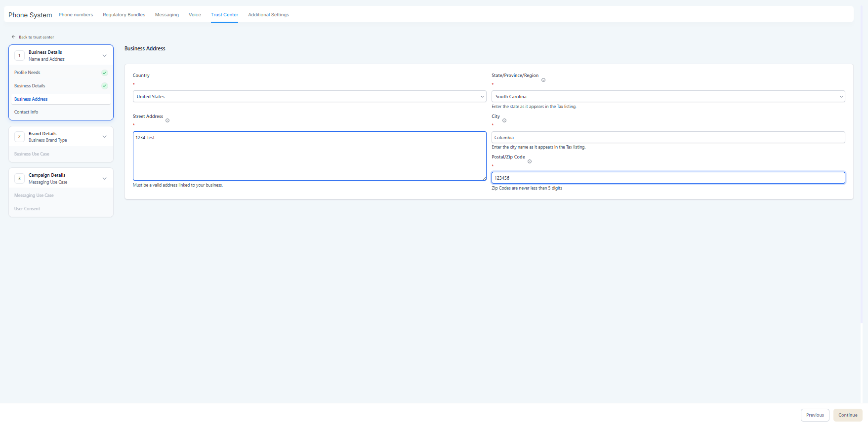
Task: Select User Consent in the sidebar
Action: tap(27, 209)
